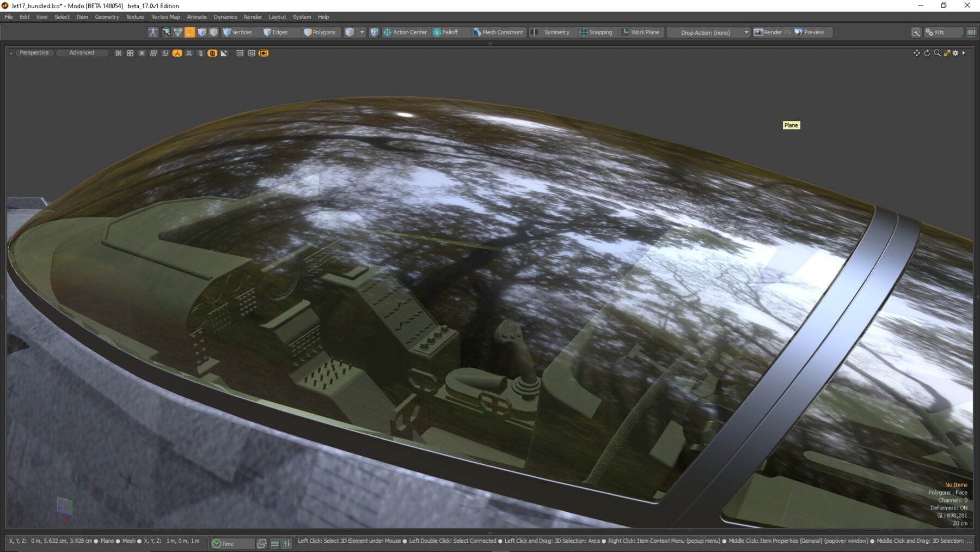The height and width of the screenshot is (552, 980).
Task: Toggle the four-circles viewport icon
Action: pos(130,53)
